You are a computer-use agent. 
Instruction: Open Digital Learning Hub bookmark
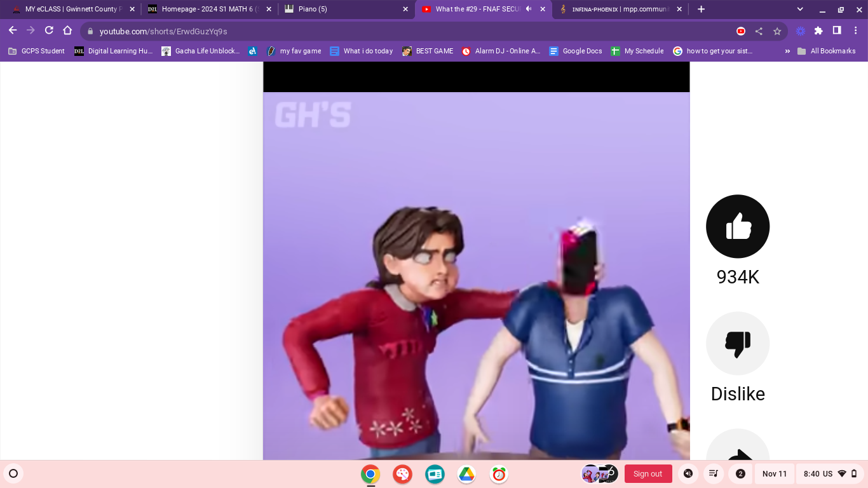tap(114, 51)
